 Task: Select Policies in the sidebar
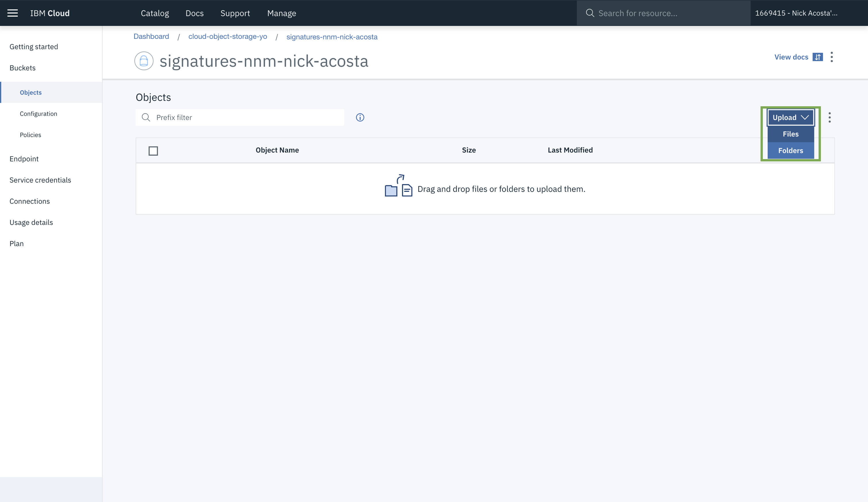tap(30, 135)
